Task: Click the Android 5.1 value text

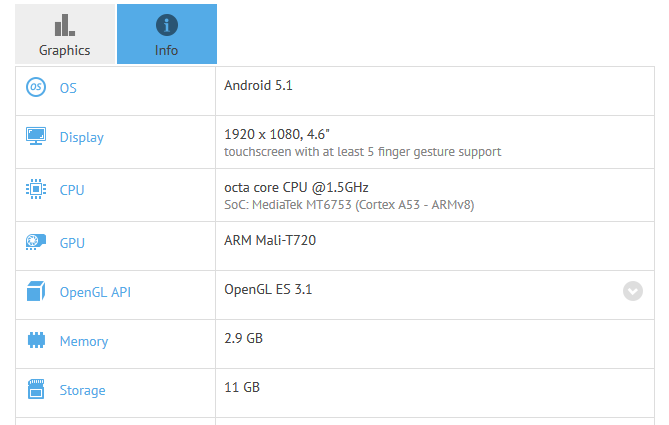Action: click(x=258, y=85)
